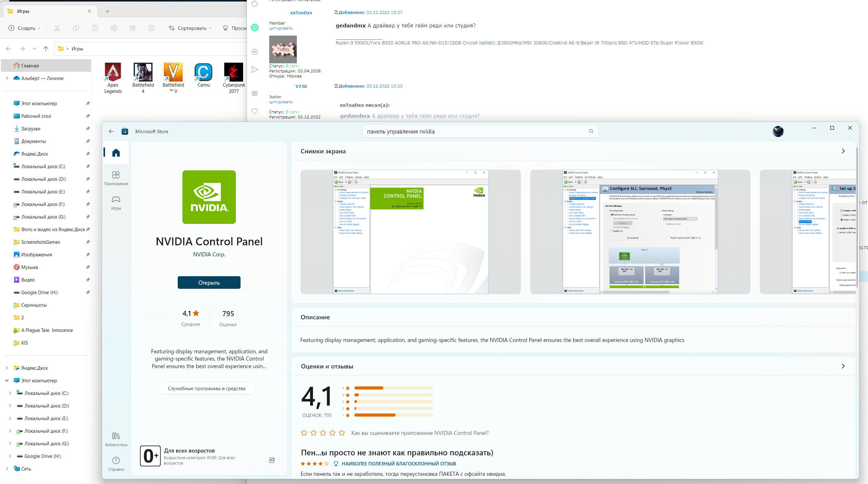
Task: Click the search magnifier icon in Store
Action: coord(591,131)
